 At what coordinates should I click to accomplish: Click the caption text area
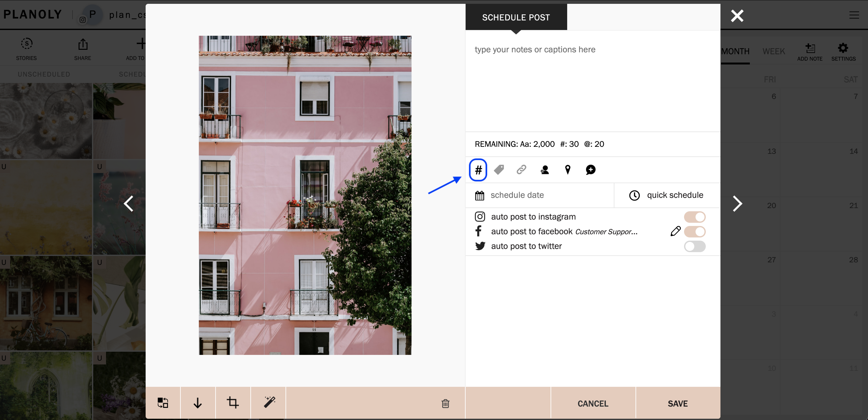(593, 81)
